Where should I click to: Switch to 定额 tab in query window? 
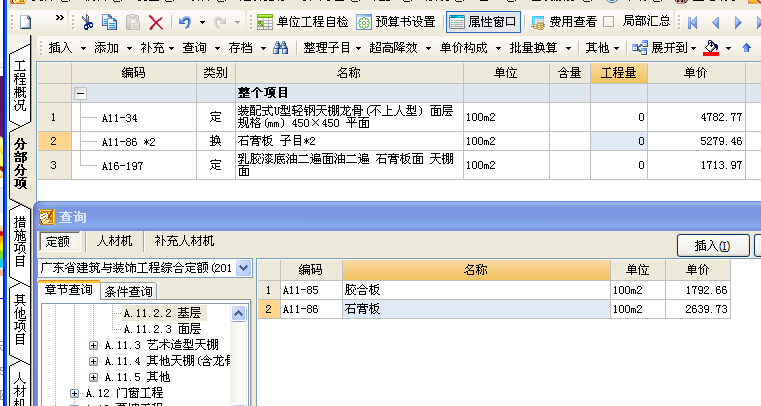point(58,241)
